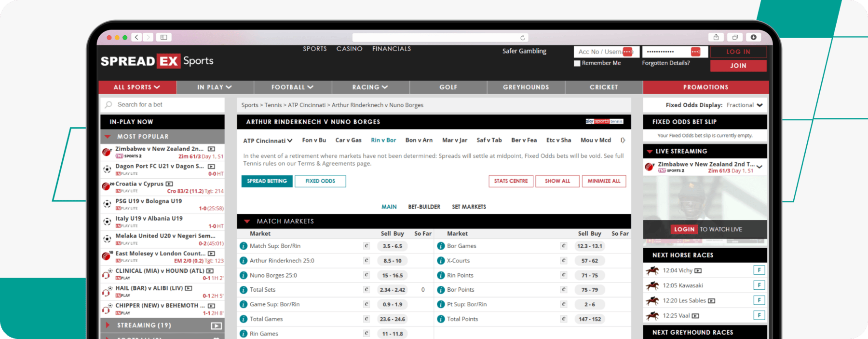This screenshot has width=868, height=339.
Task: Collapse the Match Markets section
Action: click(x=247, y=221)
